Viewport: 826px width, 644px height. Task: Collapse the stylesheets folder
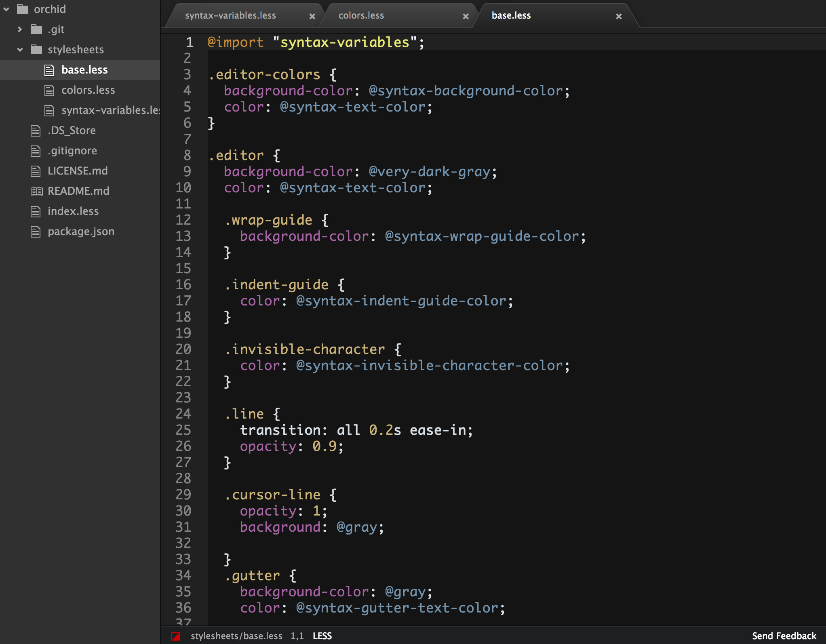pos(20,50)
